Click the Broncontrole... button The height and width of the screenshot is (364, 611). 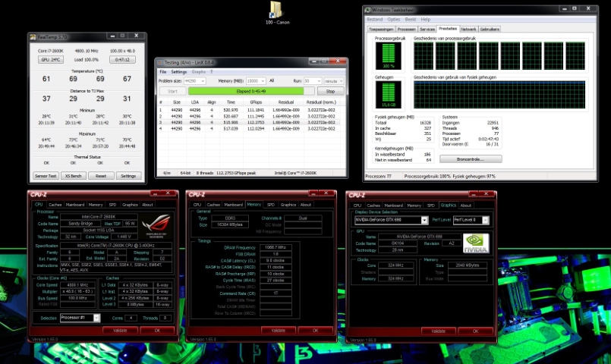[x=471, y=158]
